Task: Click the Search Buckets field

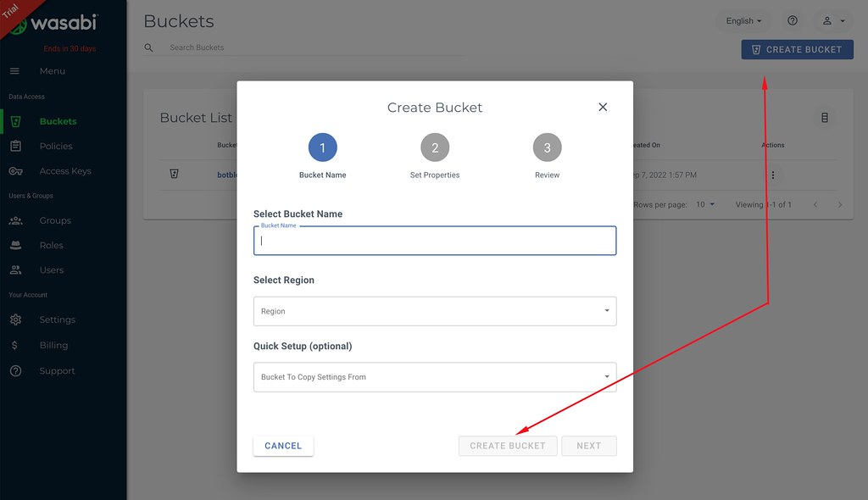Action: 315,47
